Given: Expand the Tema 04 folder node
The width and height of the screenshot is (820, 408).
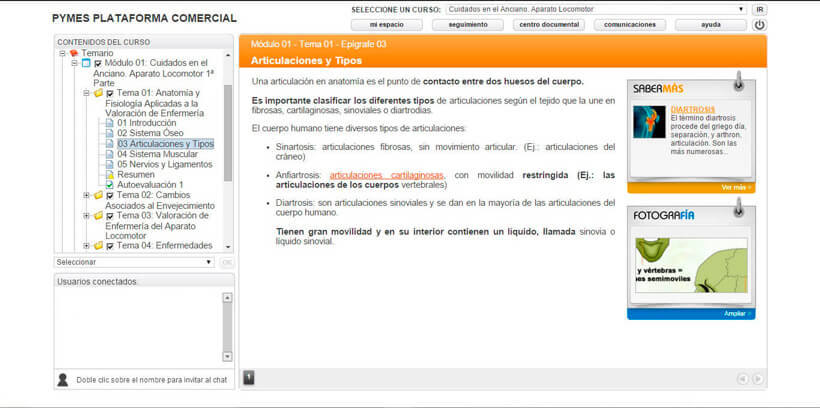Looking at the screenshot, I should click(87, 245).
